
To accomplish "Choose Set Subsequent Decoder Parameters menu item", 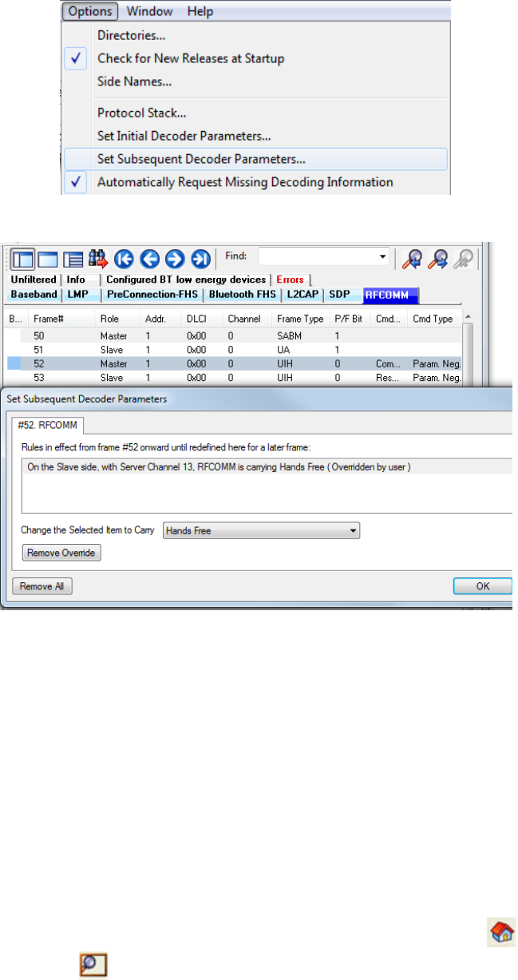I will (200, 159).
